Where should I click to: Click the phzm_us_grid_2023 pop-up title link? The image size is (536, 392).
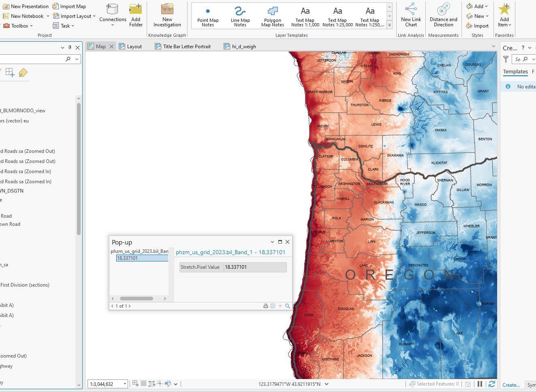click(230, 252)
